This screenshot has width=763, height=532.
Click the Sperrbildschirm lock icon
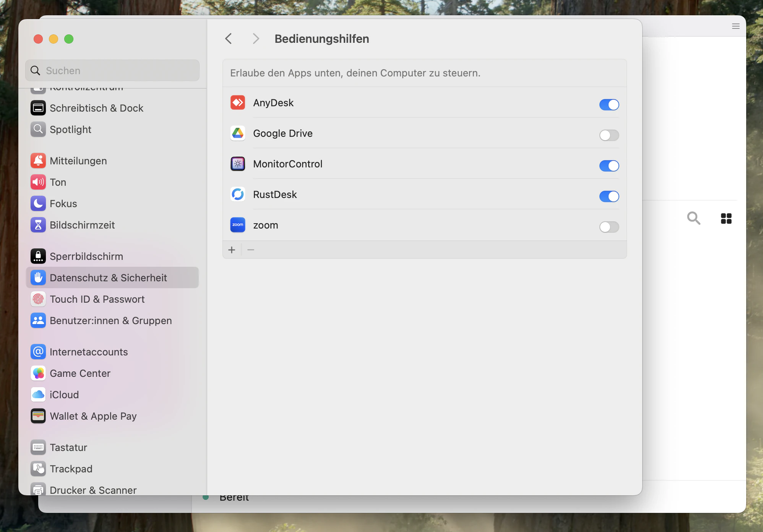pyautogui.click(x=38, y=256)
